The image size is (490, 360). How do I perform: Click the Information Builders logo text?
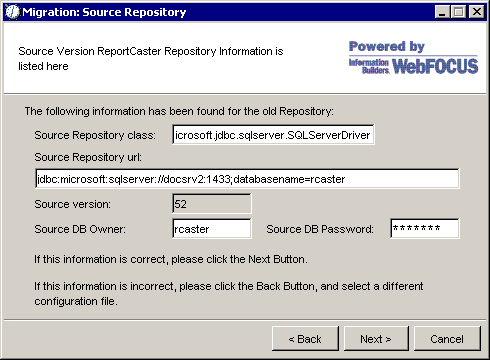369,66
